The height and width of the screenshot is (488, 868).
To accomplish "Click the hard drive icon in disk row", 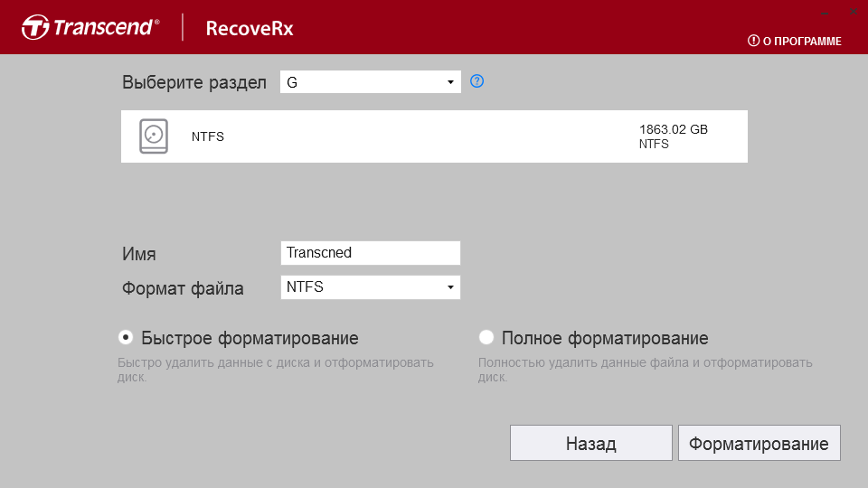I will [x=154, y=136].
